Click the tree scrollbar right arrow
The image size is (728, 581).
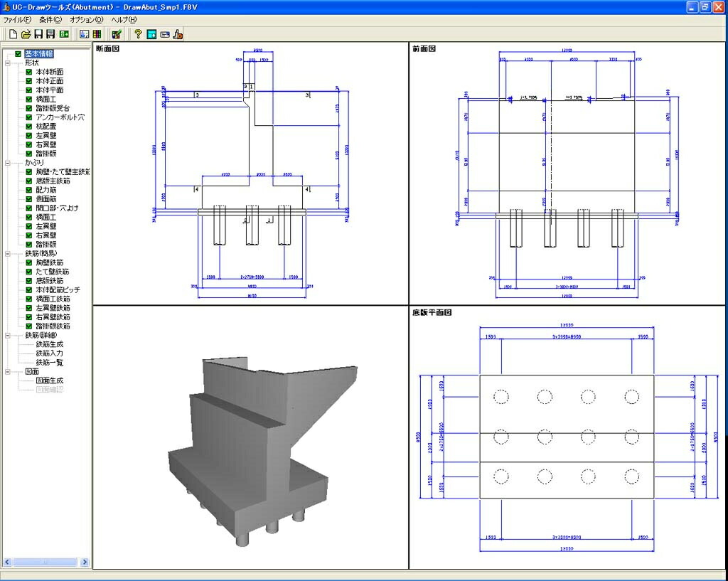click(85, 562)
